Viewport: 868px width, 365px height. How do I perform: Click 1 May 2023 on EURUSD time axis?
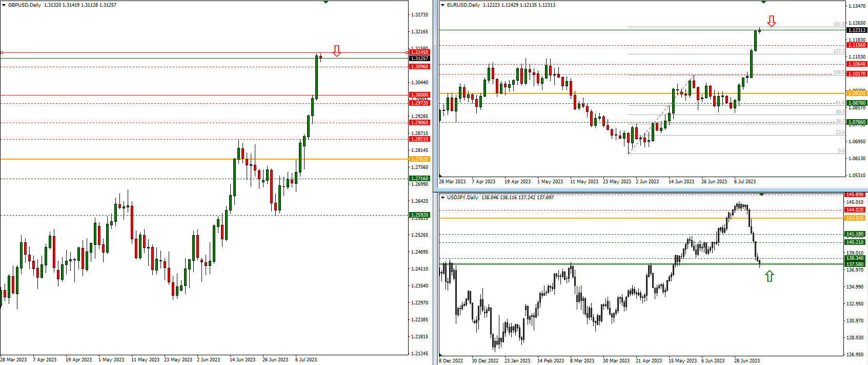[x=550, y=182]
